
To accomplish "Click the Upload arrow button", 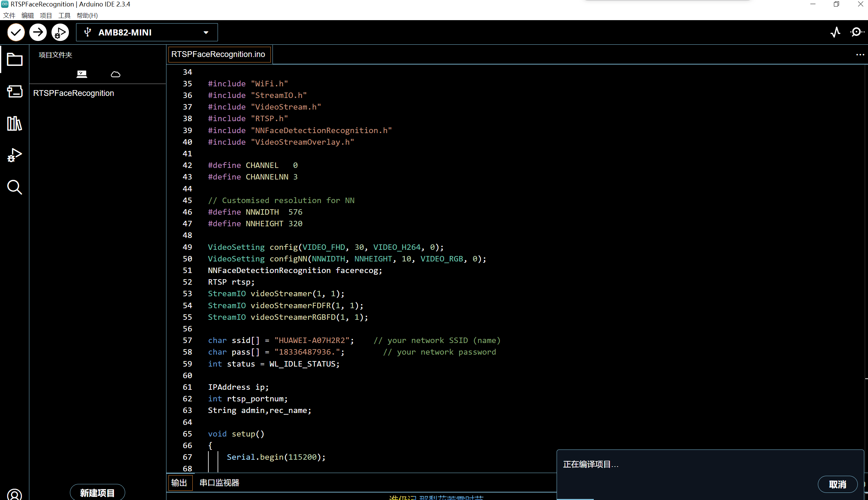I will click(38, 32).
